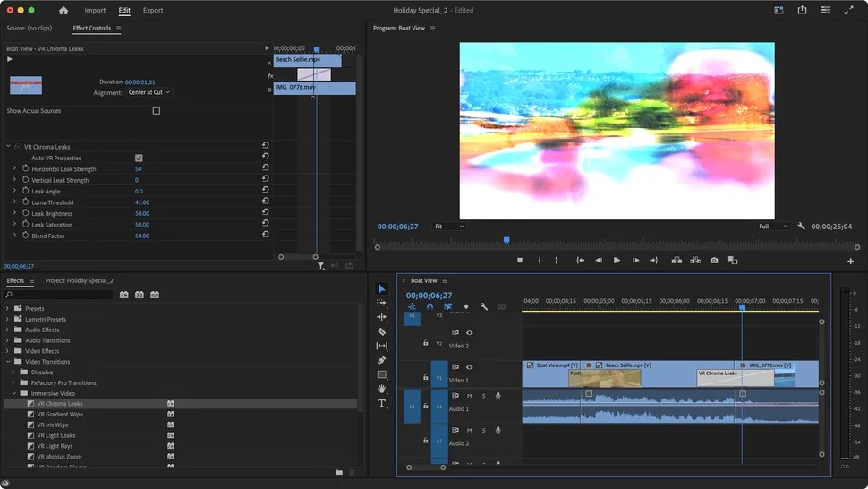Reset the Leak Brightness parameter
Screen dimensions: 868x489
pyautogui.click(x=266, y=214)
